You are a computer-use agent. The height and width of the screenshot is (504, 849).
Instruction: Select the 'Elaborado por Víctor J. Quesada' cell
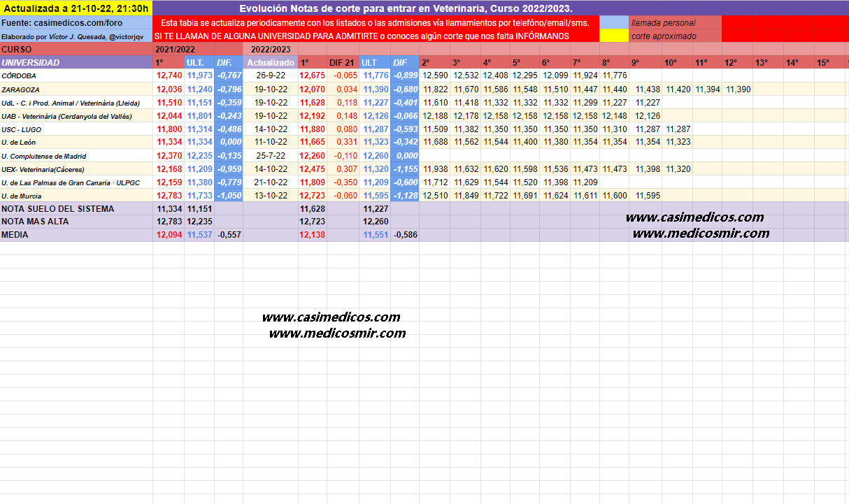coord(76,36)
